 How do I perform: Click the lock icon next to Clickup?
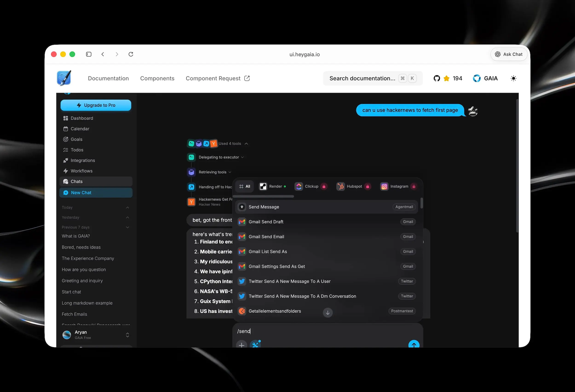click(324, 186)
